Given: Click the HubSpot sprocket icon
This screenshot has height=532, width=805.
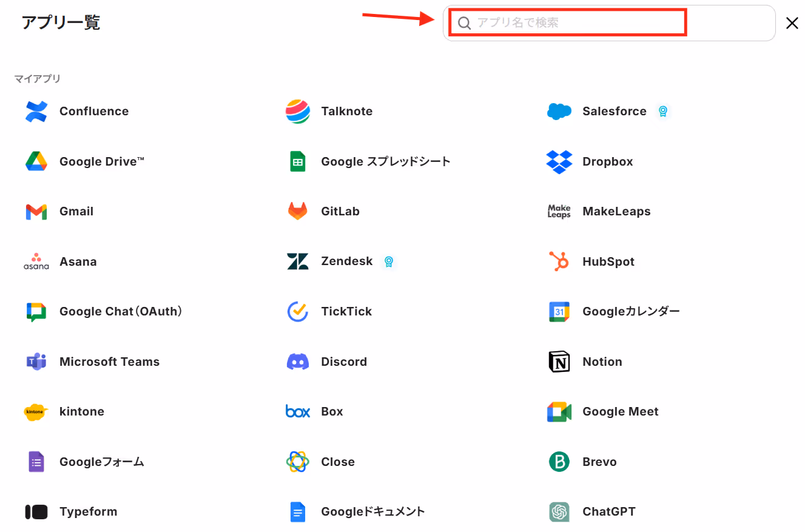Looking at the screenshot, I should pos(559,261).
